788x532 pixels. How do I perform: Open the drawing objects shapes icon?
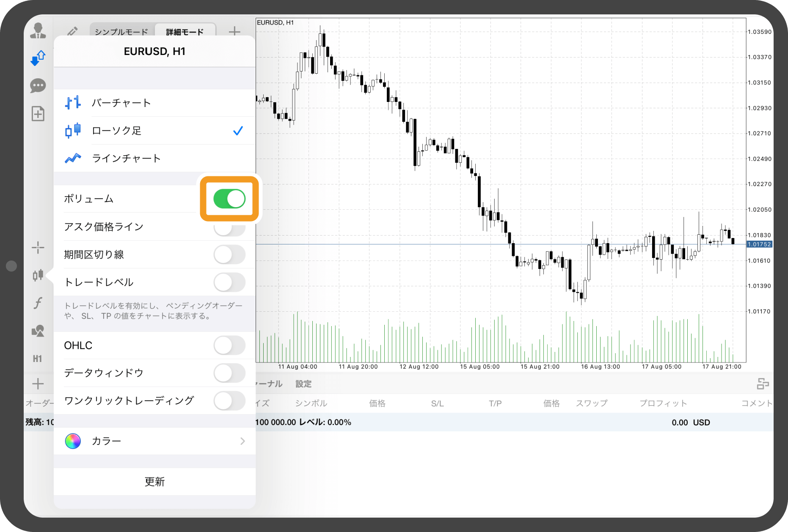click(38, 331)
